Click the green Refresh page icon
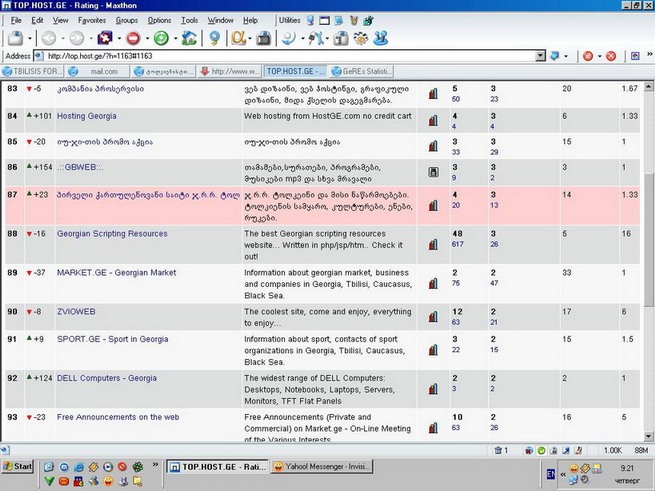Viewport: 655px width, 491px height. pos(160,38)
